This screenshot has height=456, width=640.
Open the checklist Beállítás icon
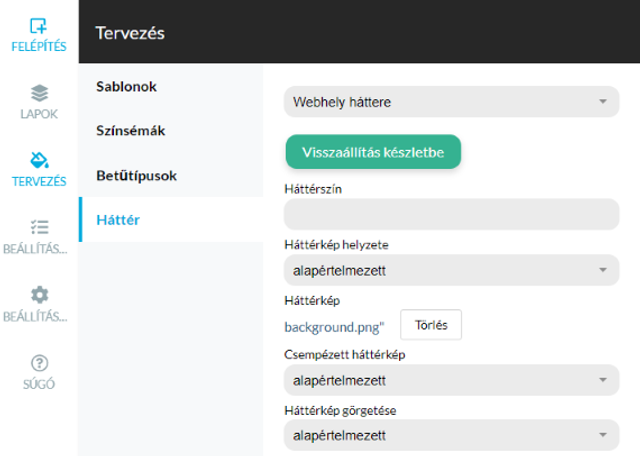point(39,227)
